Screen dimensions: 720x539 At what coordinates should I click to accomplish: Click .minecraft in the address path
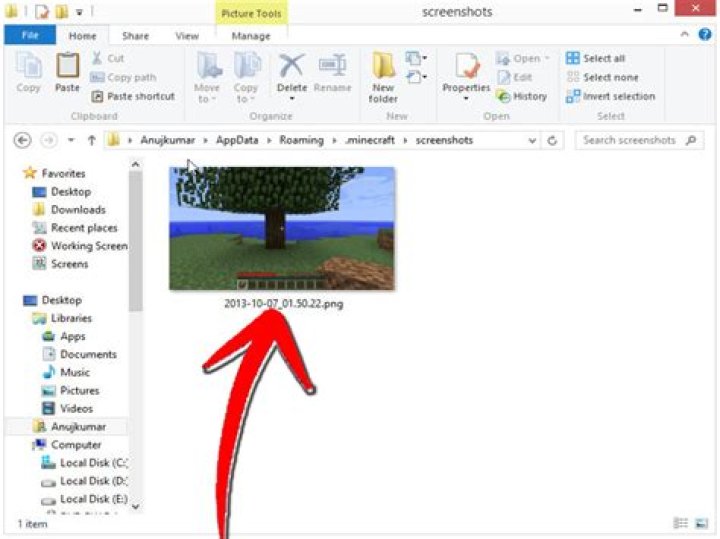370,140
